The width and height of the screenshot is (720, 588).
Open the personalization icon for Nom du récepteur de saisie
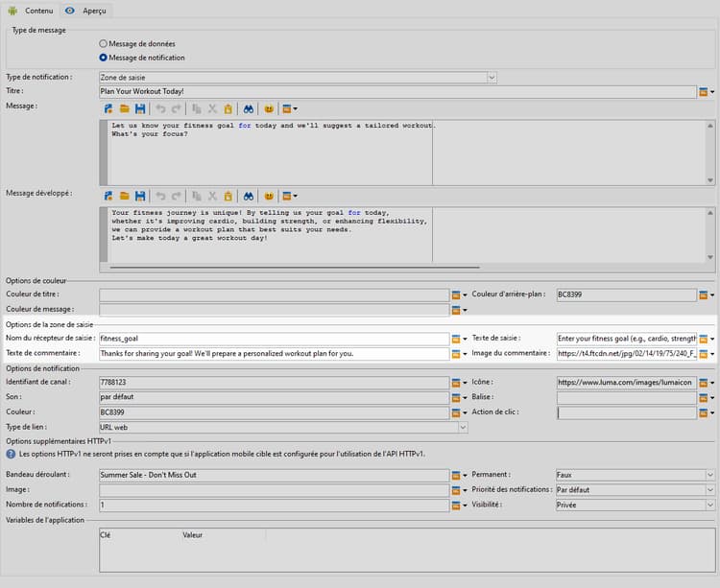tap(459, 339)
